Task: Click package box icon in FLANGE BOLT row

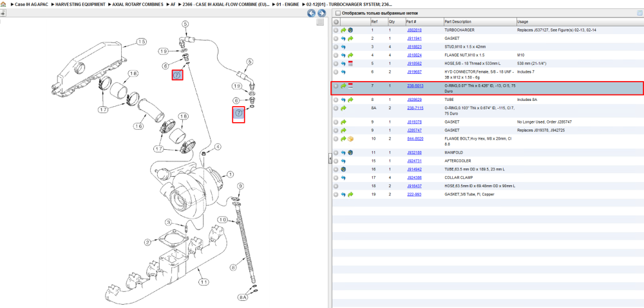Action: click(350, 139)
